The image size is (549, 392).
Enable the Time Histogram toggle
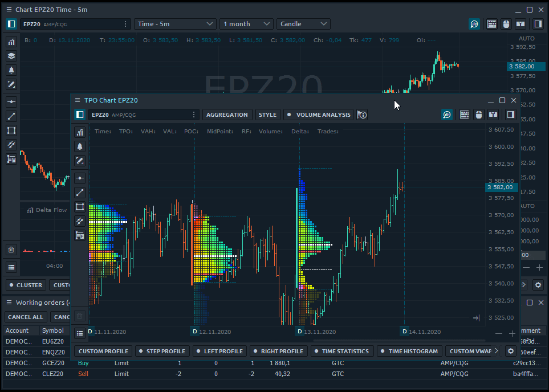click(408, 352)
